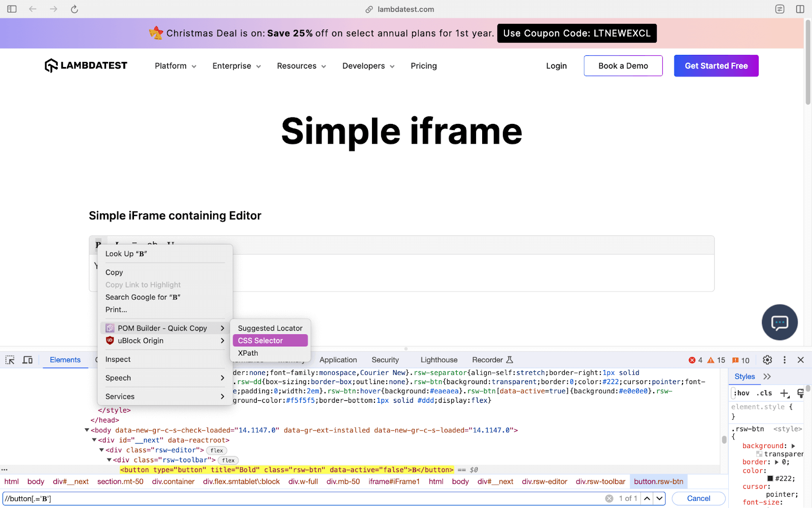This screenshot has width=812, height=508.
Task: Collapse the body element in Elements tree
Action: (87, 430)
